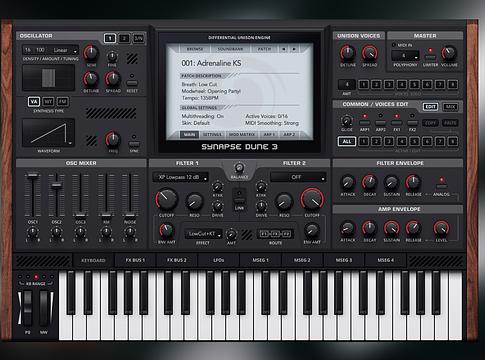Click the oscillator Freq knob
Image resolution: width=485 pixels, height=360 pixels.
click(113, 140)
